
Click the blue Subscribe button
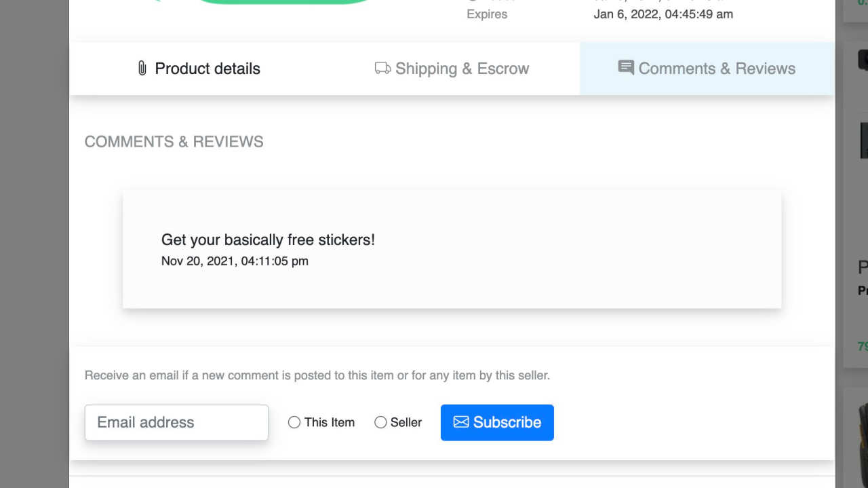click(497, 422)
